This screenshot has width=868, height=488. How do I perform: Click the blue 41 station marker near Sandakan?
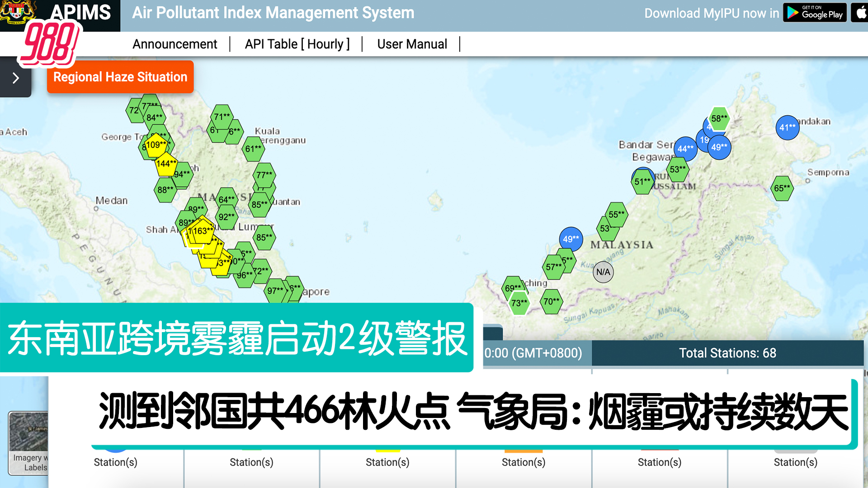[x=788, y=127]
